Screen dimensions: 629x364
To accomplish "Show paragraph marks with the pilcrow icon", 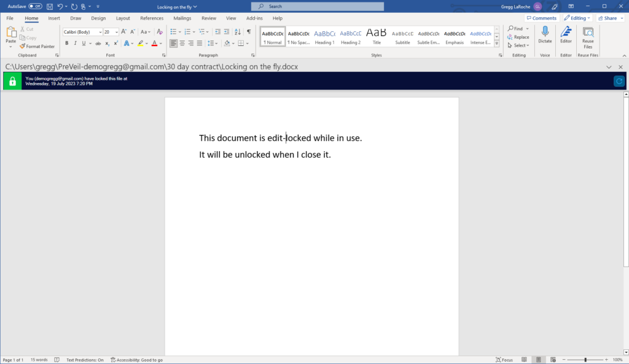I will pyautogui.click(x=249, y=31).
